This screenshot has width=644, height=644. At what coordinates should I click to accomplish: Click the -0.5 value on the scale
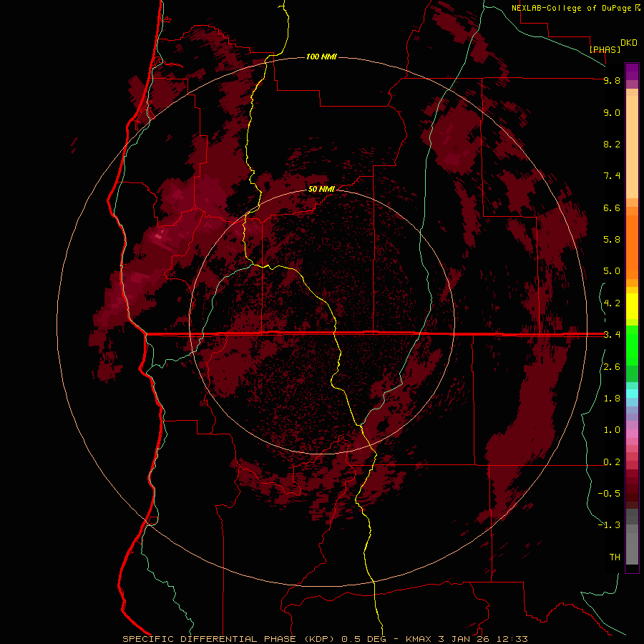click(x=609, y=493)
